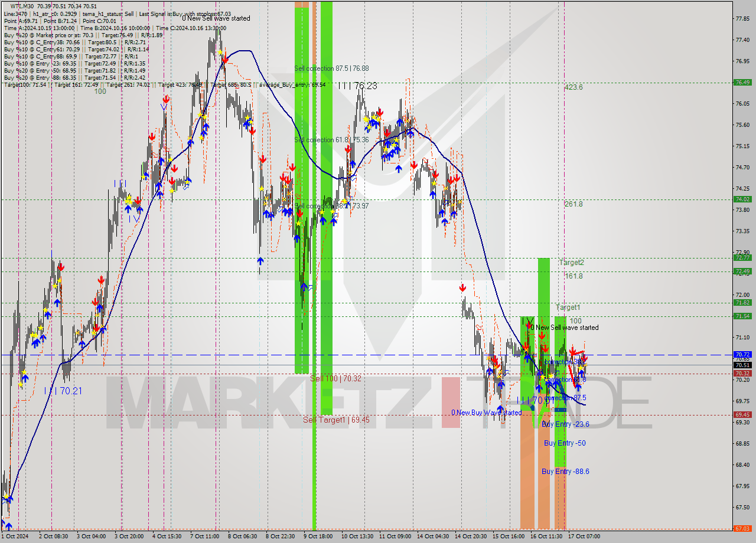Click the 'Sell correction 87.5 | 76.88' label
This screenshot has height=543, width=756.
(331, 68)
